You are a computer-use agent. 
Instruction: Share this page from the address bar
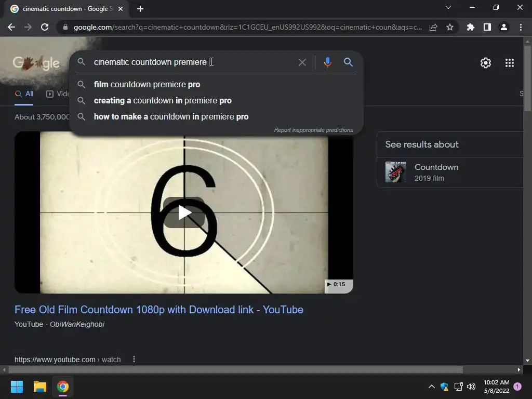433,27
